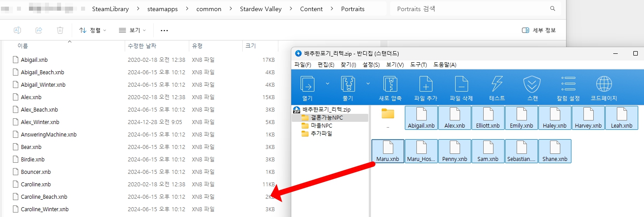Image resolution: width=644 pixels, height=217 pixels.
Task: Click the 스캔 (Scan) shield icon
Action: point(532,84)
